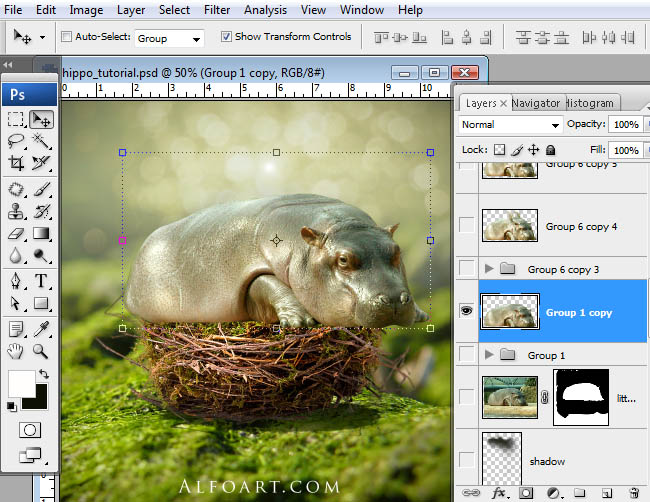The image size is (650, 502).
Task: Click the foreground color swatch
Action: coord(20,382)
